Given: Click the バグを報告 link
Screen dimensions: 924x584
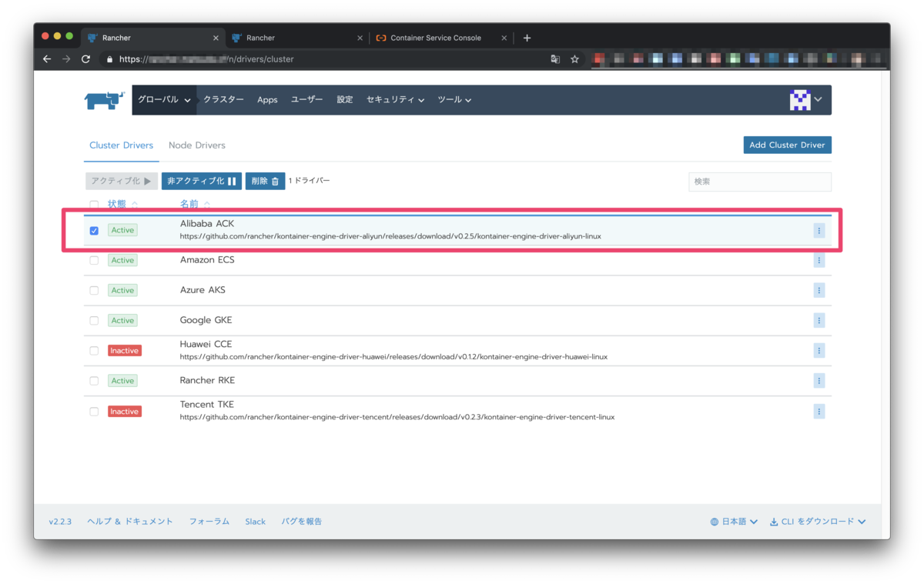Looking at the screenshot, I should click(x=302, y=522).
